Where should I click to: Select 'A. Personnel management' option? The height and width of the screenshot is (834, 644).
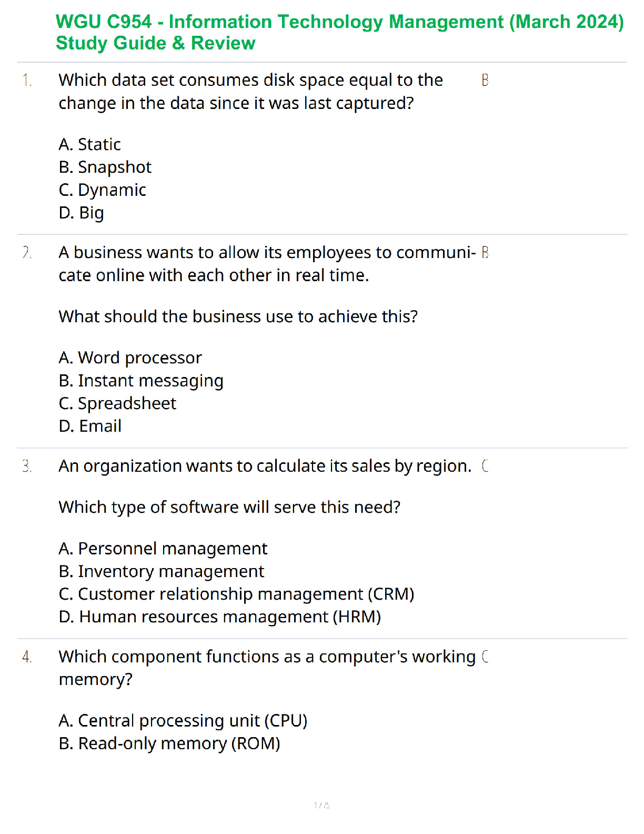(163, 549)
